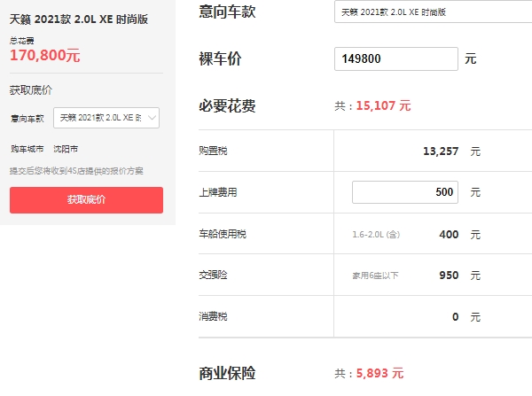Select the 沈阳市 purchase city

click(66, 150)
